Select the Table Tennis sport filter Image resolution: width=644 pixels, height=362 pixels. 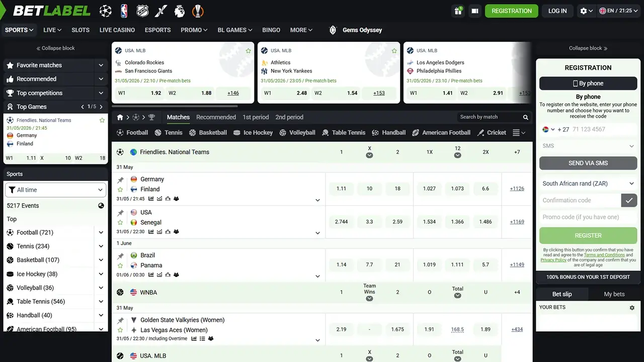point(344,133)
